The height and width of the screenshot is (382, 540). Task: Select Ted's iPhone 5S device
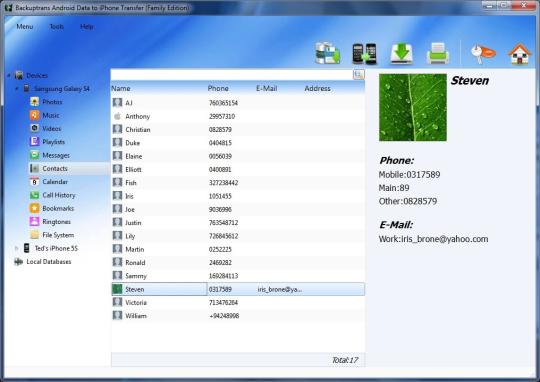(x=56, y=248)
